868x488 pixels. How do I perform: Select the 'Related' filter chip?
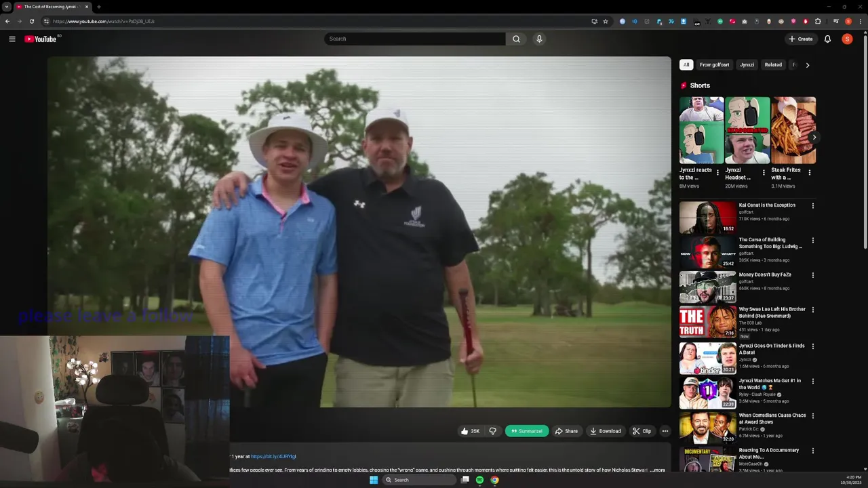pyautogui.click(x=773, y=65)
